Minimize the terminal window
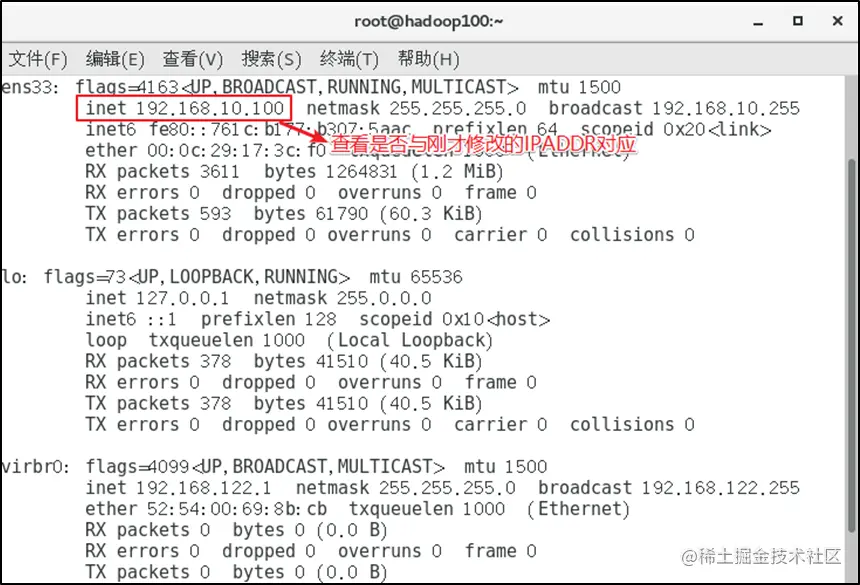The height and width of the screenshot is (585, 860). [x=758, y=22]
